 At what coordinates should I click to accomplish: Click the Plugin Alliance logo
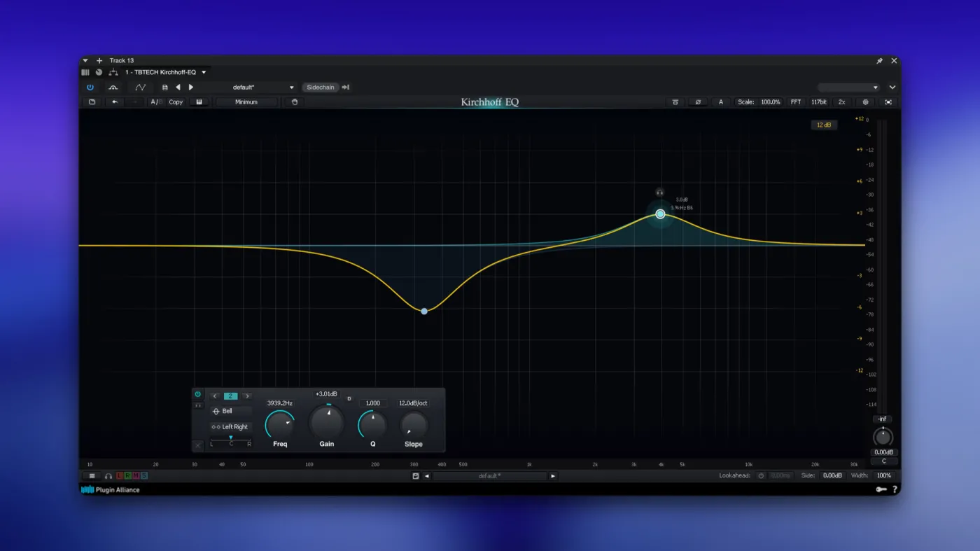[x=111, y=489]
